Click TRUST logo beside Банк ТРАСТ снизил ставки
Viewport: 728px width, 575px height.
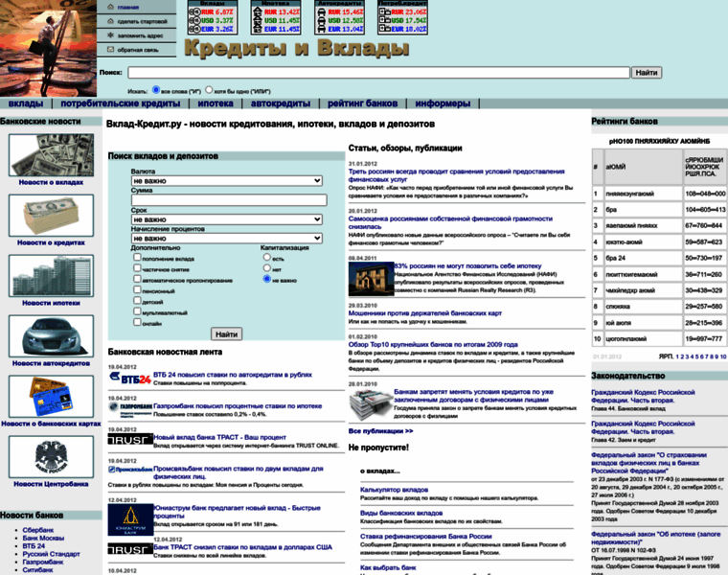pyautogui.click(x=130, y=548)
